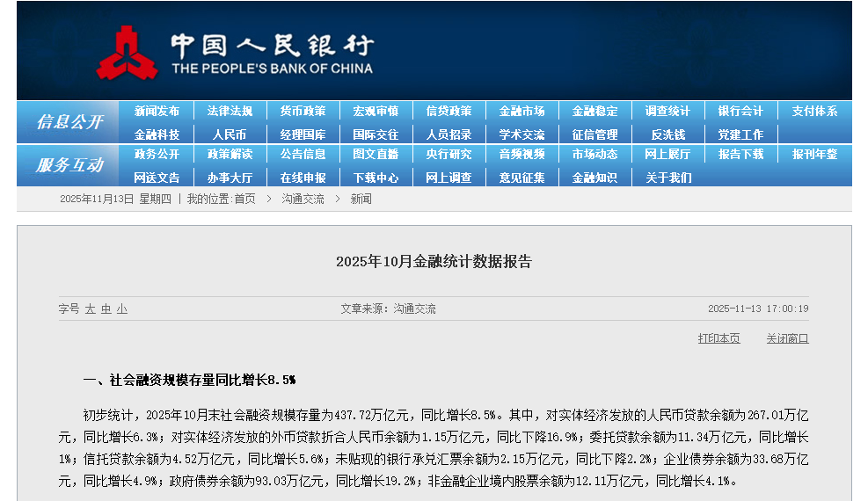Click the date text 2025年11月13日 星期四
Screen dimensions: 868x501
[116, 199]
